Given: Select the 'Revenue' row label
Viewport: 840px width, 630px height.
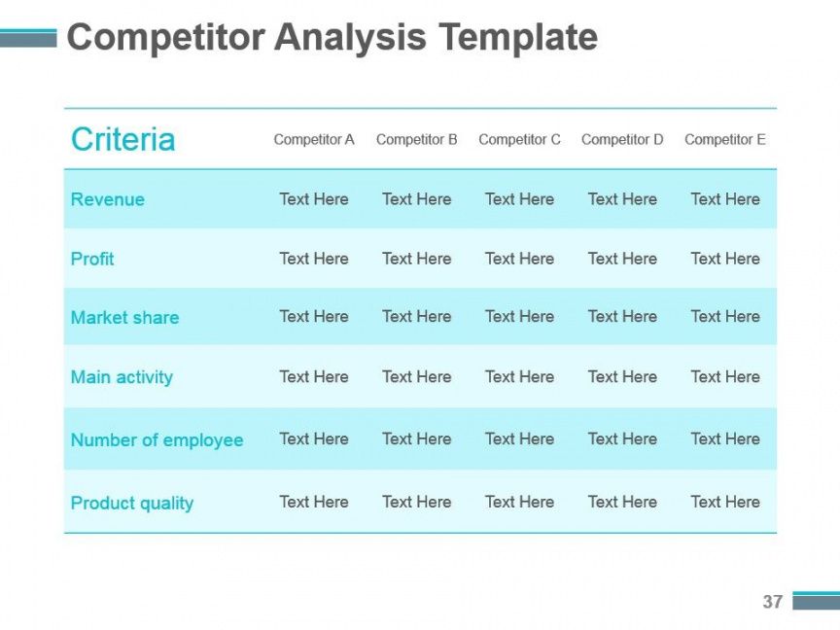Looking at the screenshot, I should point(107,199).
